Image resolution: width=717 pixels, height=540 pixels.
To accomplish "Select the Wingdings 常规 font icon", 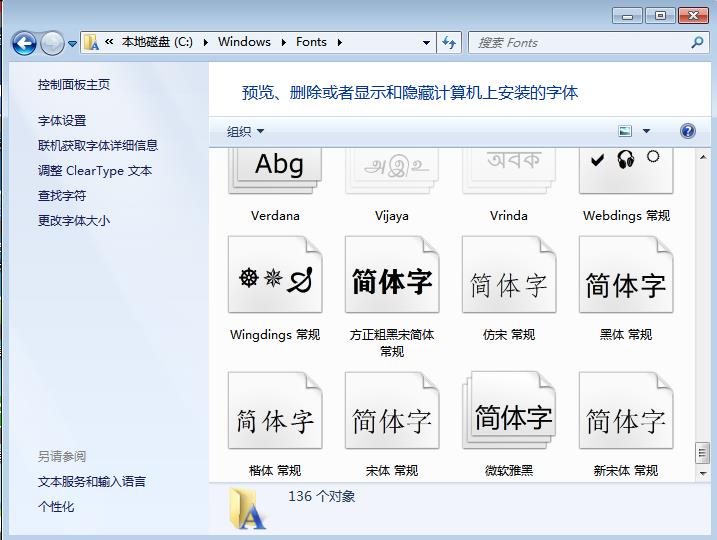I will coord(275,277).
